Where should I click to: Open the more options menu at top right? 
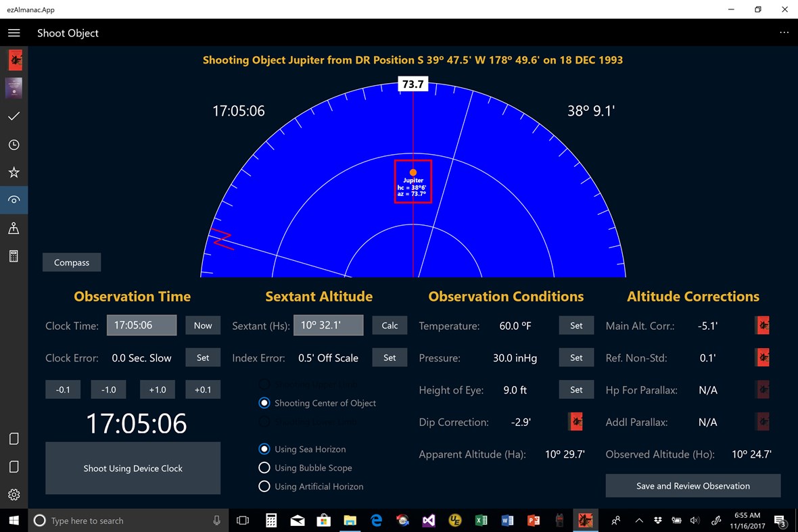tap(784, 32)
